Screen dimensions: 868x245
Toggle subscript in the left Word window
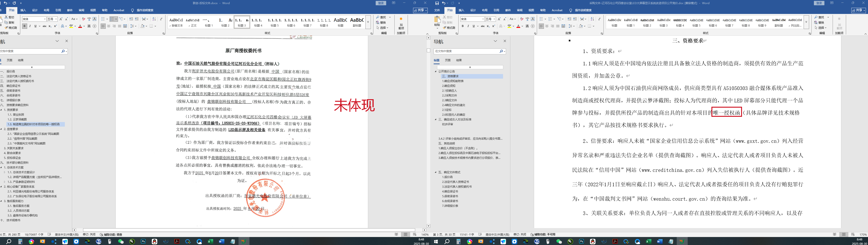pyautogui.click(x=50, y=26)
